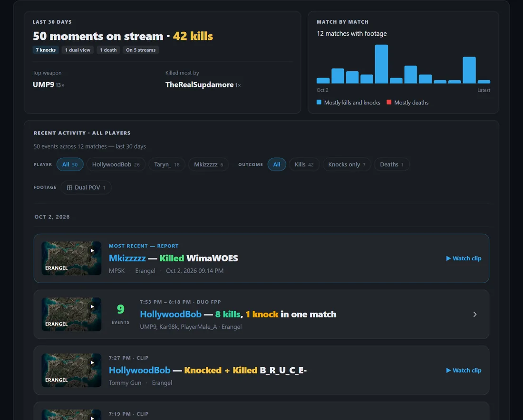Click the 7:53 PM – 8:18 PM DUO FPP label
Viewport: 523px width, 420px height.
tap(180, 302)
